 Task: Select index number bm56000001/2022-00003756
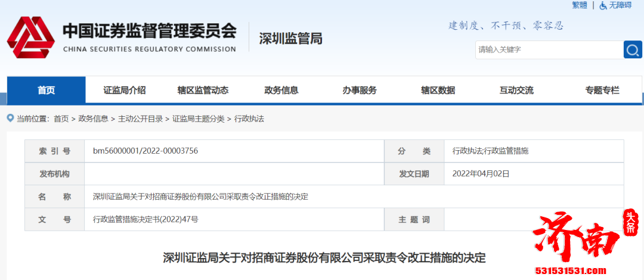pos(145,151)
